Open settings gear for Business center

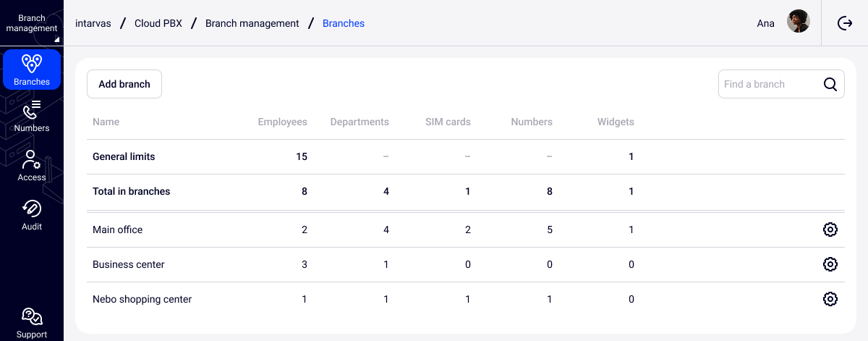point(830,264)
